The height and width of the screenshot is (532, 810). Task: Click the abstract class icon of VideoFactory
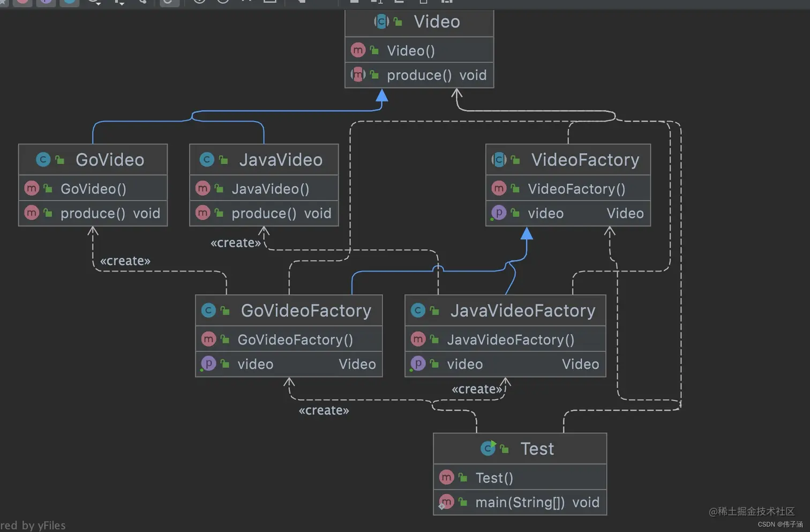pyautogui.click(x=499, y=159)
